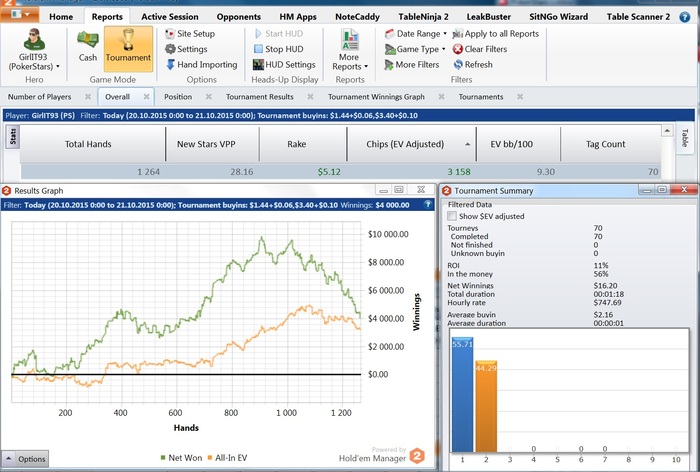Open More Filters
Viewport: 700px width, 472px height.
pos(412,65)
